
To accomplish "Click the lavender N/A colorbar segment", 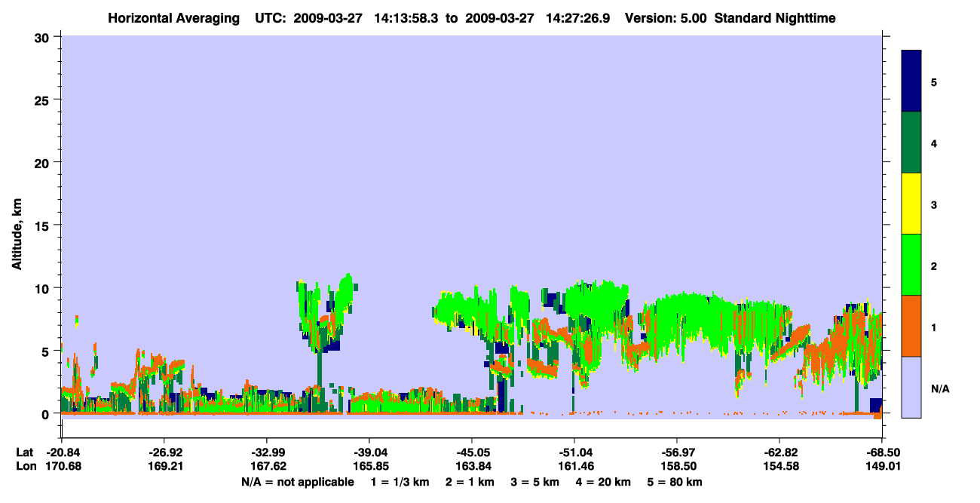I will click(x=911, y=387).
